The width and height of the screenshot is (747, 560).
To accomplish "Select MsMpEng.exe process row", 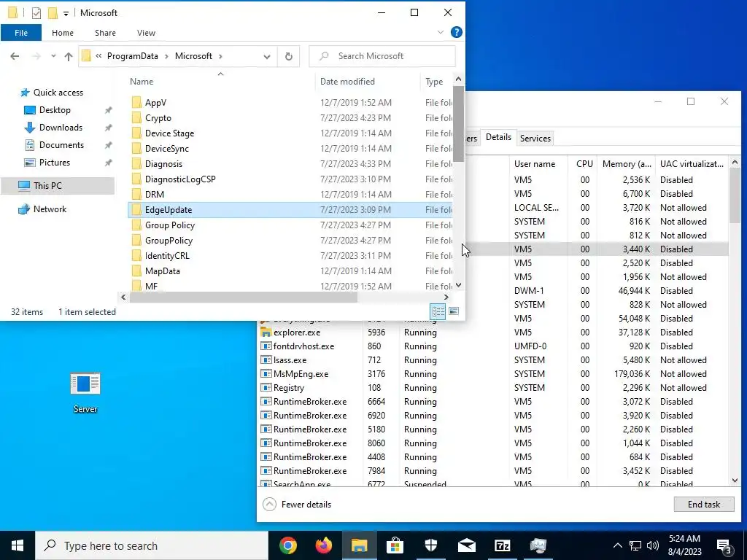I will [494, 374].
